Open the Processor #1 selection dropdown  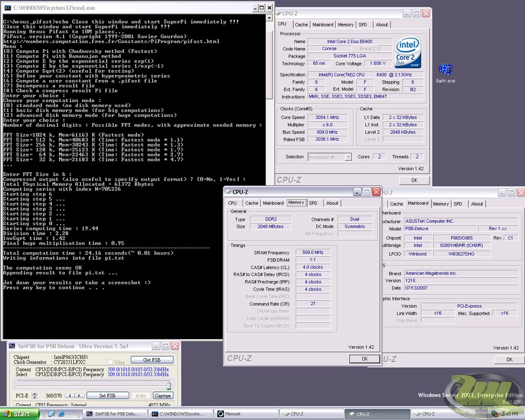pyautogui.click(x=348, y=157)
